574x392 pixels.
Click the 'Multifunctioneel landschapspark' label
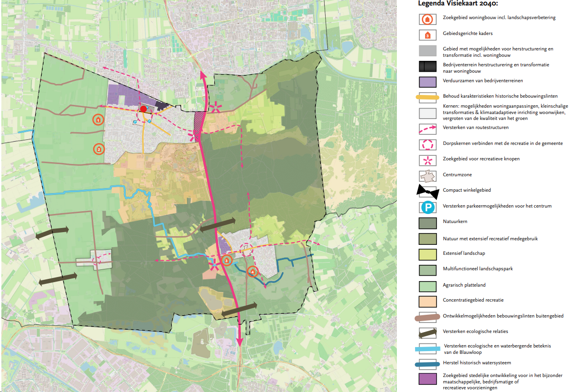click(x=478, y=269)
